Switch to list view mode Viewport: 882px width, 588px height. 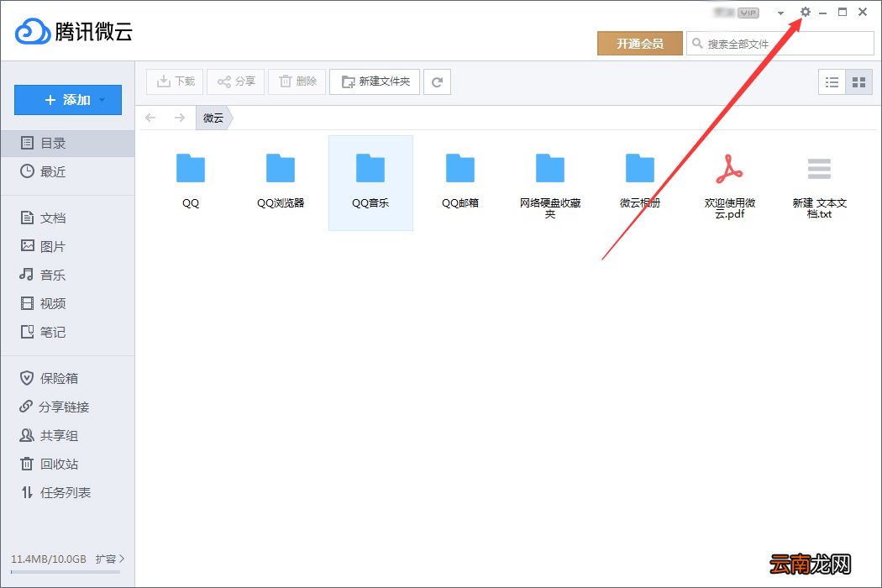point(832,82)
